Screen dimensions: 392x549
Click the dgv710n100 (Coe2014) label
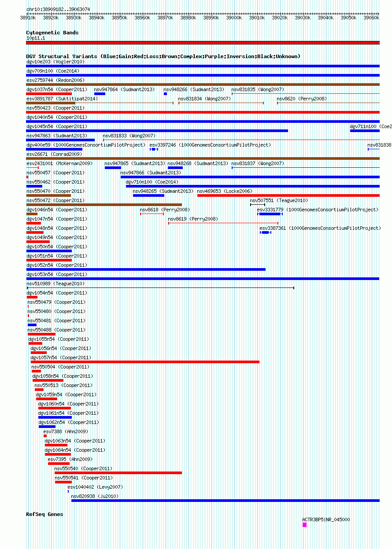[x=152, y=182]
